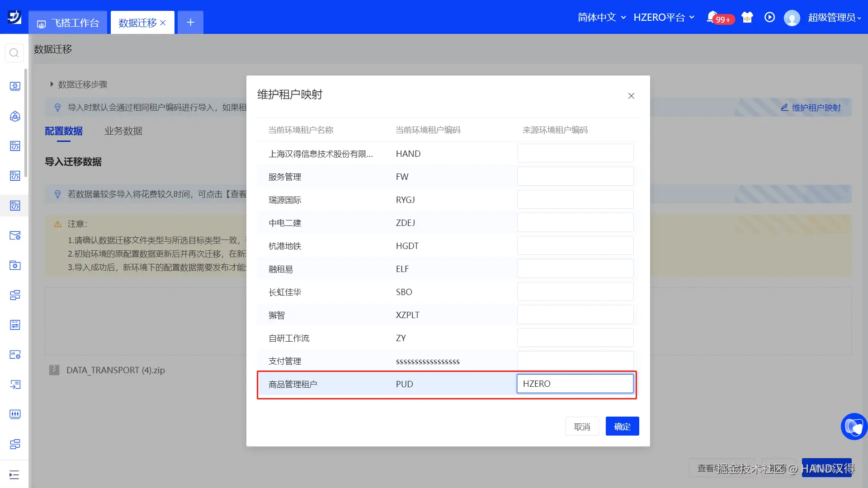Switch to the 业务数据 tab
The image size is (868, 488).
click(x=123, y=131)
